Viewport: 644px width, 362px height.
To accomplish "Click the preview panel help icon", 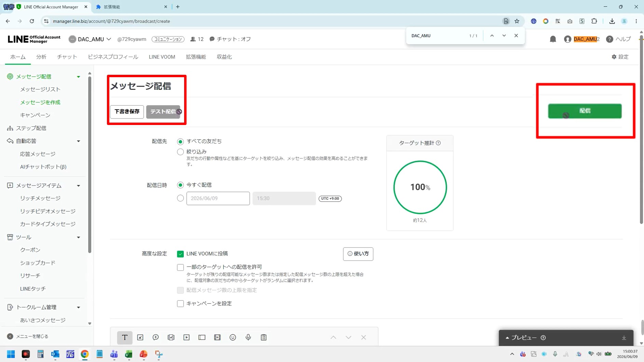I will 543,338.
